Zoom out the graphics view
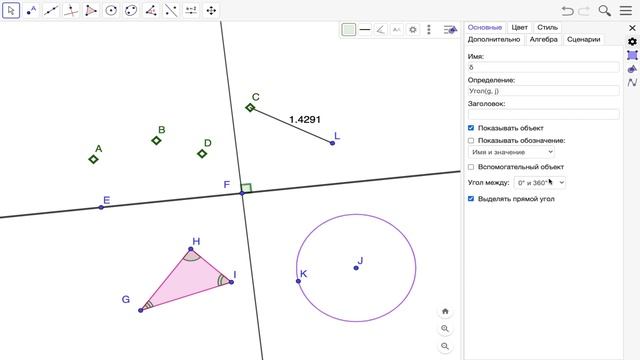This screenshot has height=360, width=640. [x=445, y=346]
